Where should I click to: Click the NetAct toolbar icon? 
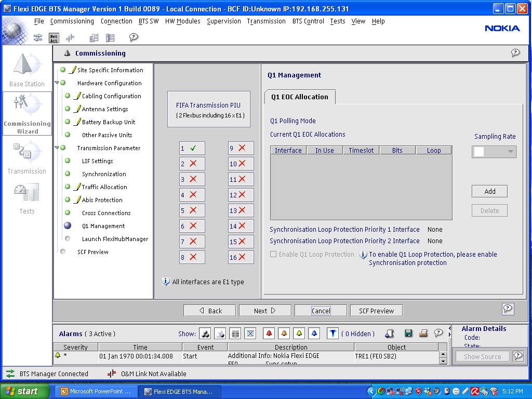point(54,37)
